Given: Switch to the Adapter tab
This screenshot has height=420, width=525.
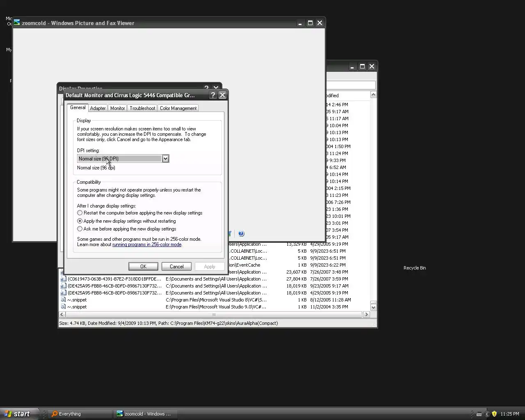Looking at the screenshot, I should click(x=98, y=108).
